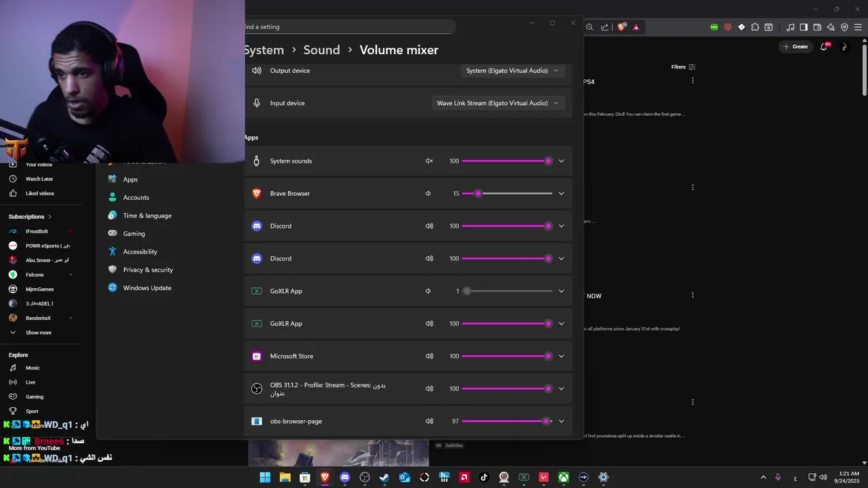Open the Extensions puzzle-piece icon in Brave
The width and height of the screenshot is (868, 488).
pos(755,27)
